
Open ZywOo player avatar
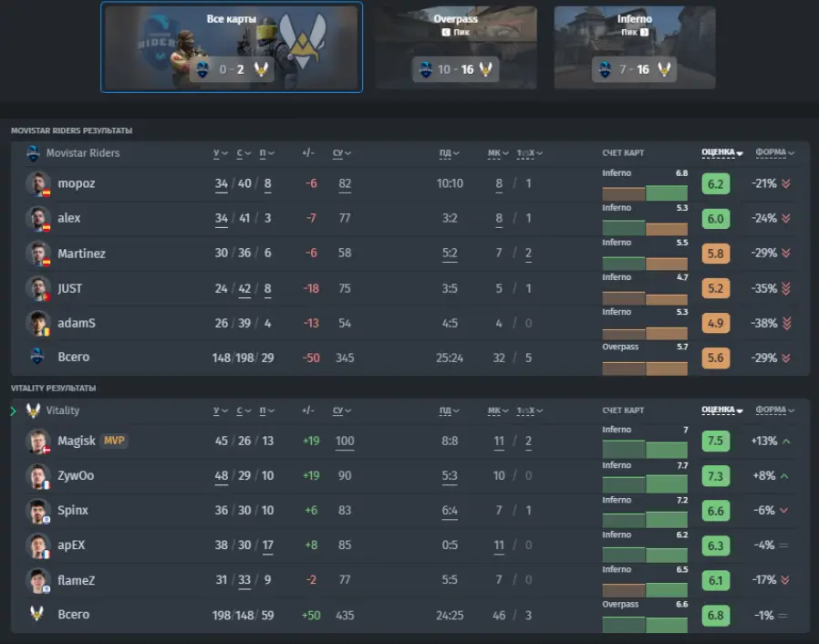point(38,476)
